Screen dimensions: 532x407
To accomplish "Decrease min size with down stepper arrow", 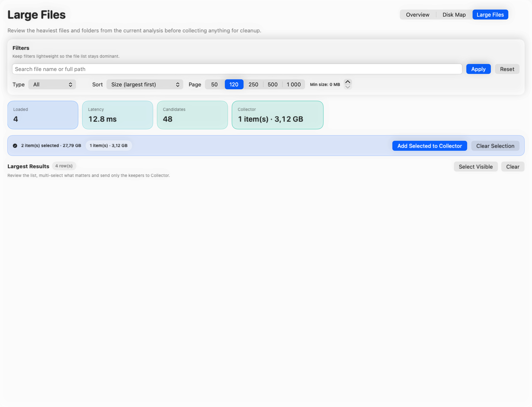I will pos(347,87).
